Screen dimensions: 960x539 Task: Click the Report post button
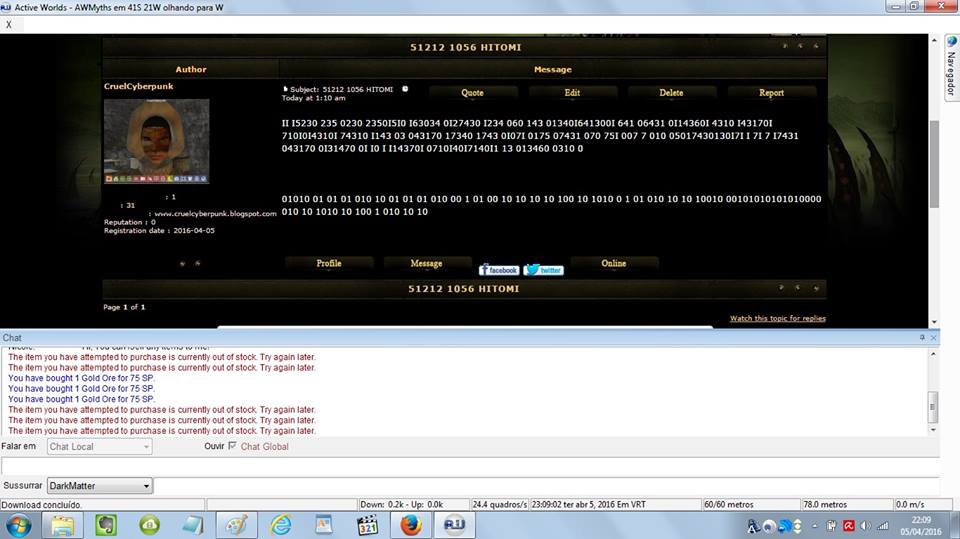(771, 92)
